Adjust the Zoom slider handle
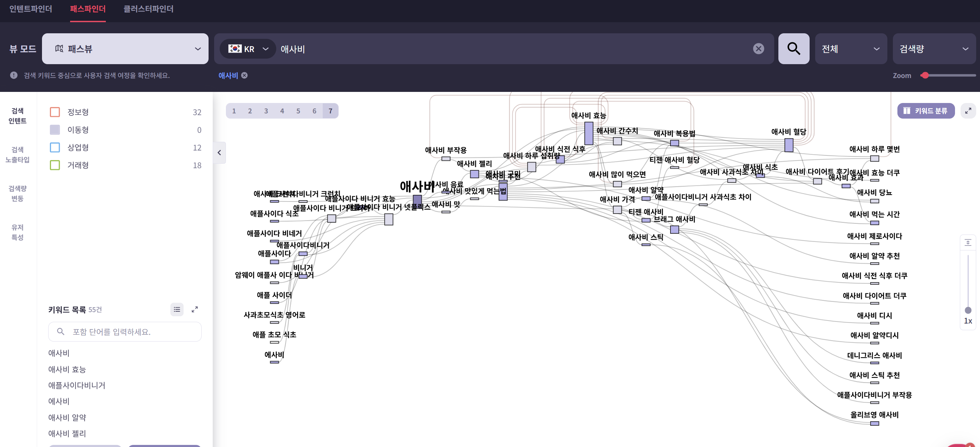The height and width of the screenshot is (447, 980). [x=925, y=75]
